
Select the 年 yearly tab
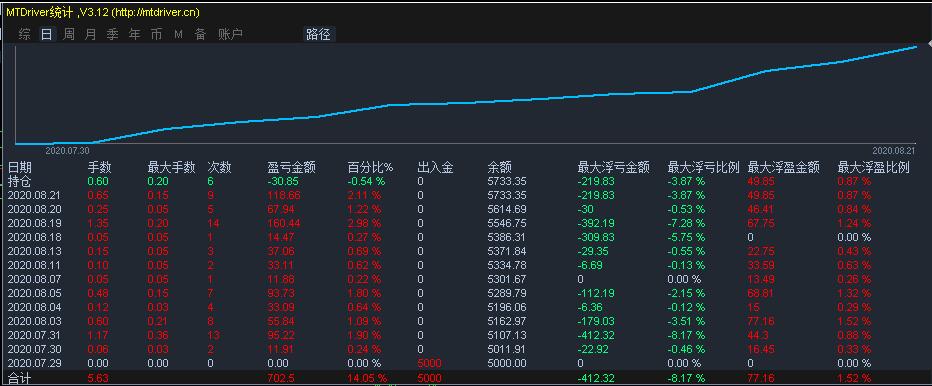tap(135, 34)
